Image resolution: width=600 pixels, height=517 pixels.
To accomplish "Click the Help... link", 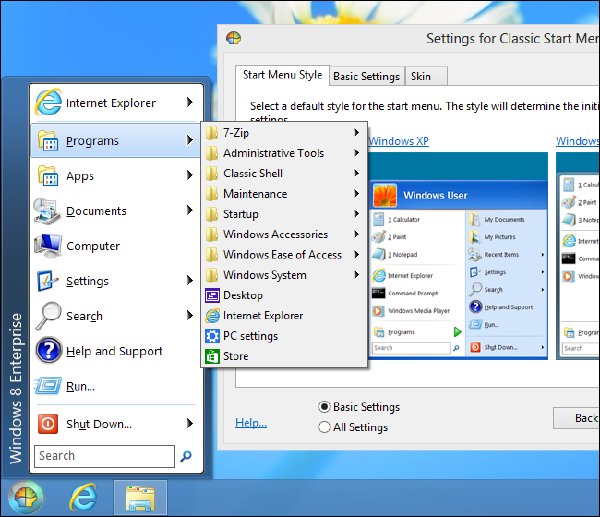I will [x=251, y=423].
